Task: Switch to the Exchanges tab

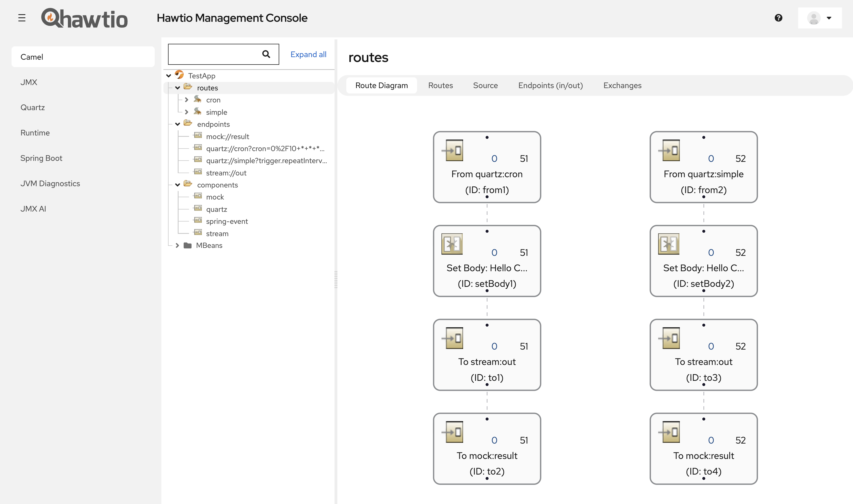Action: click(622, 86)
